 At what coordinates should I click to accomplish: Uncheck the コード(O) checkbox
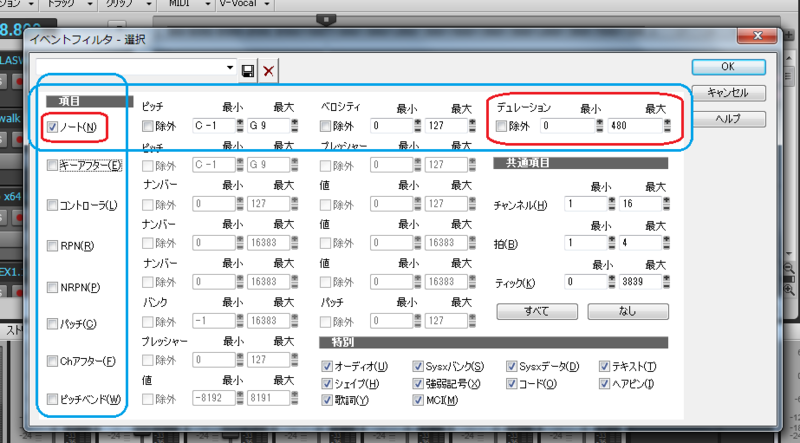(511, 383)
